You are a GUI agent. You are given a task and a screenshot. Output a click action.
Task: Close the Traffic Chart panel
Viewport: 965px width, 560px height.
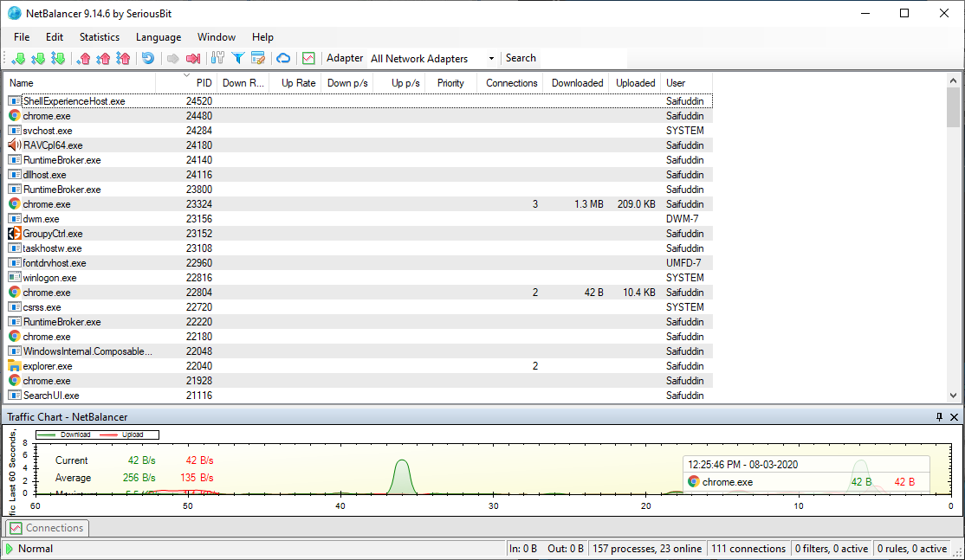[x=954, y=417]
